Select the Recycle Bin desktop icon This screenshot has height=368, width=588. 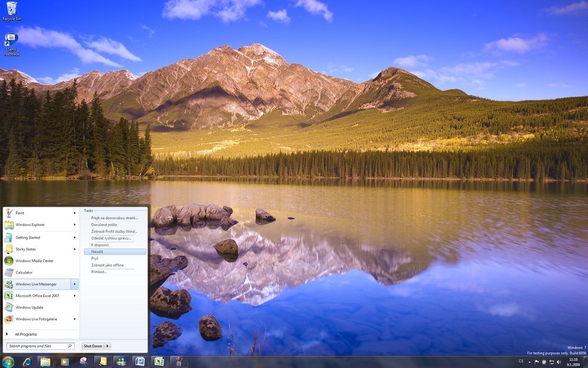[x=12, y=11]
